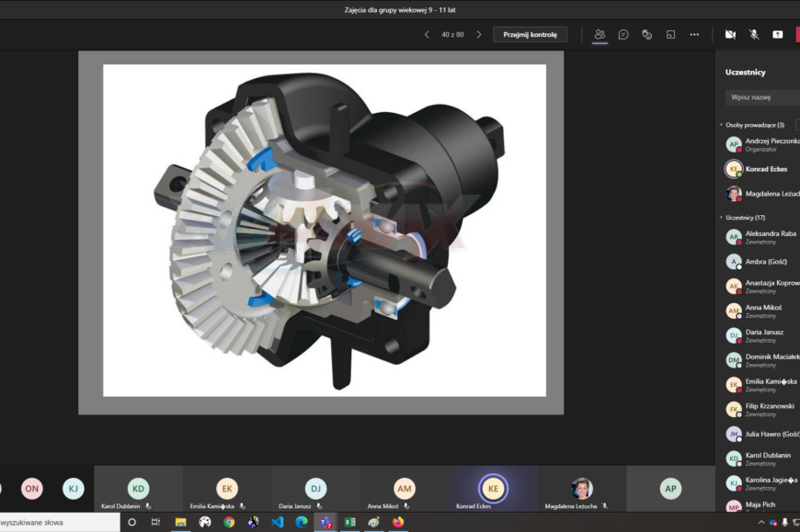Screen dimensions: 800x532
Task: Select Filip Krzanowski in the participants list
Action: pyautogui.click(x=762, y=410)
